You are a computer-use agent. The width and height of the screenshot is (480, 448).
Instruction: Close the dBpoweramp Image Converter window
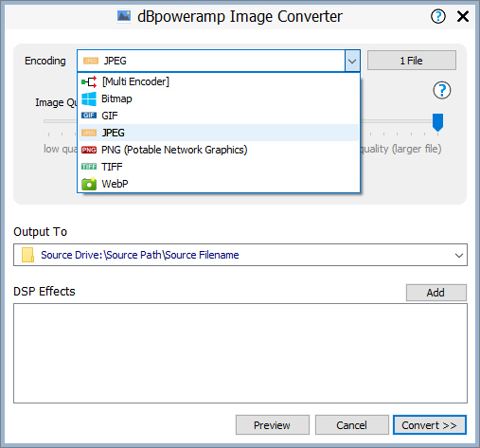tap(463, 16)
